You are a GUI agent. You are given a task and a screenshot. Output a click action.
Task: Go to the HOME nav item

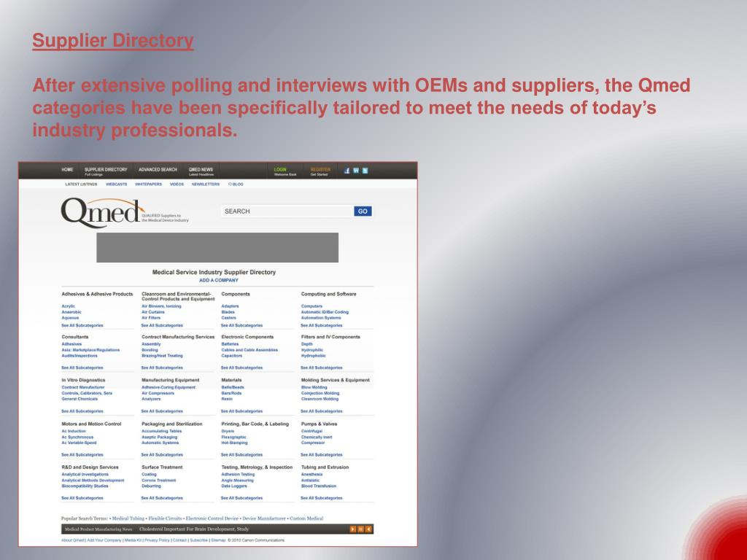click(x=67, y=169)
